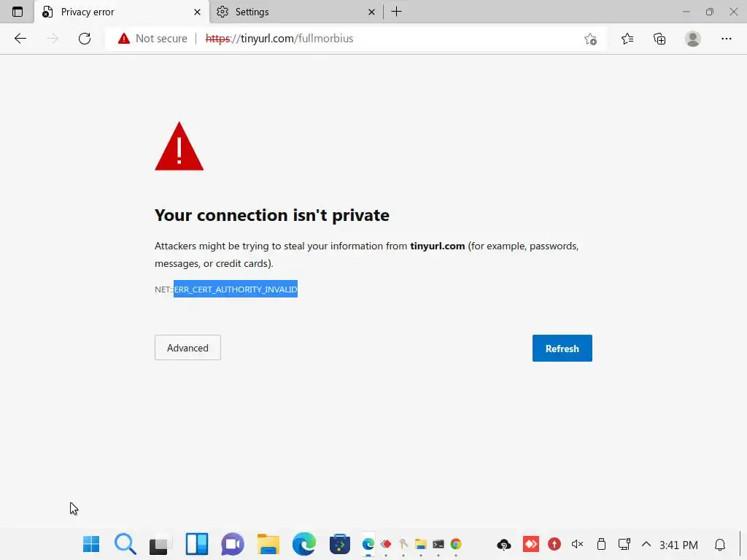
Task: Open the tab actions menu icon
Action: [18, 12]
